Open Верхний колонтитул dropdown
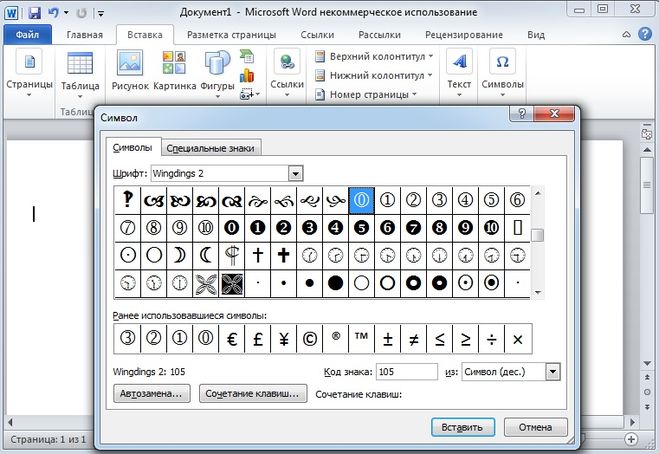Image resolution: width=659 pixels, height=454 pixels. click(374, 56)
